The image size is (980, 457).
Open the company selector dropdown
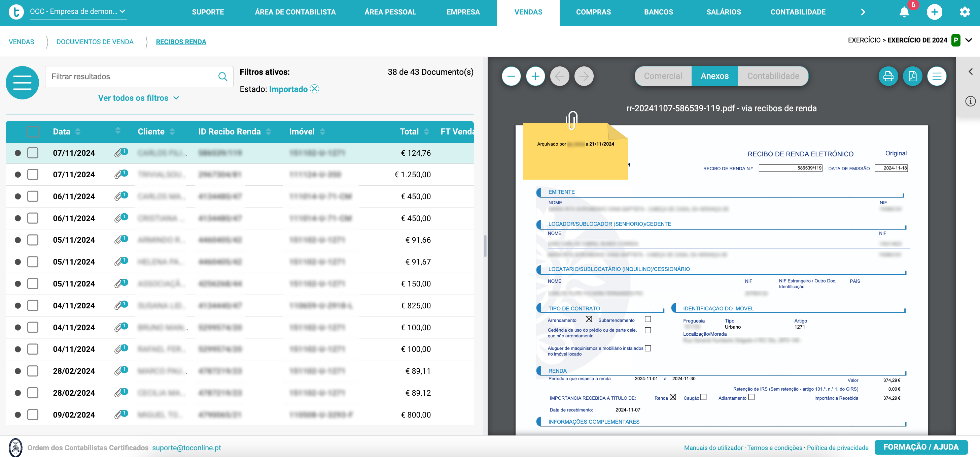pyautogui.click(x=78, y=11)
